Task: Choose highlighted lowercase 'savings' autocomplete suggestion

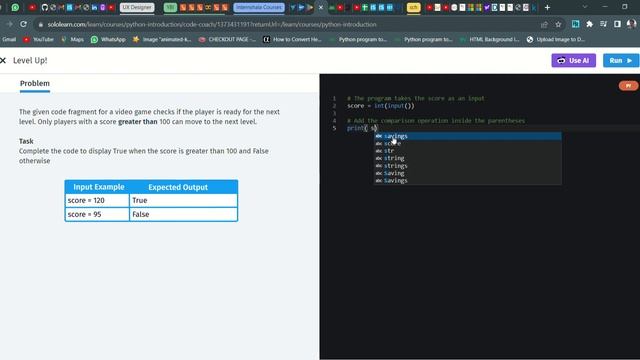Action: 467,136
